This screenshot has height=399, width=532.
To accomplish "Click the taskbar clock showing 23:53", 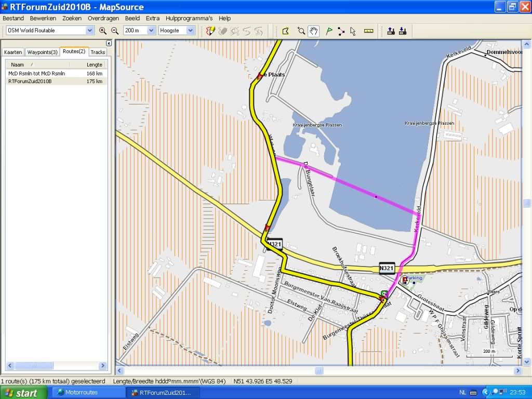I will 519,393.
